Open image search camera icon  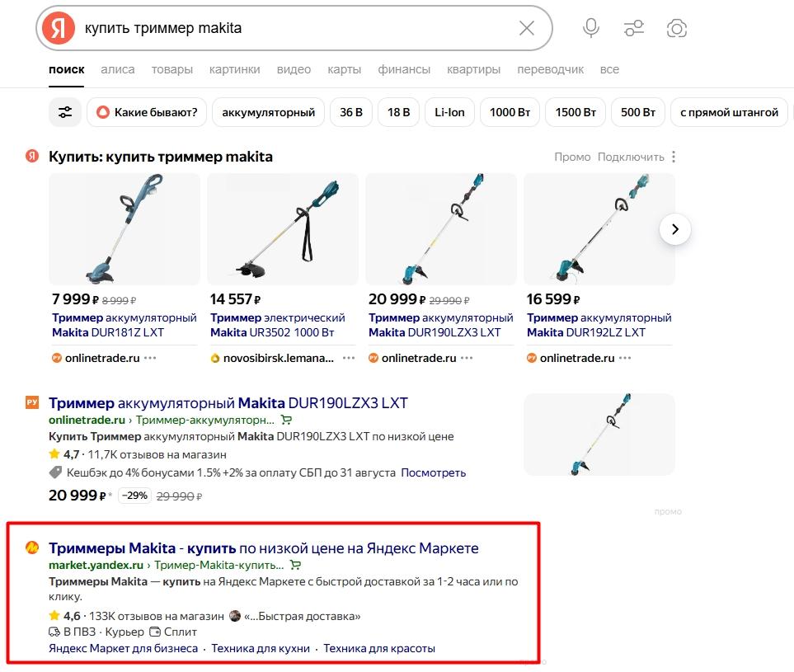677,28
